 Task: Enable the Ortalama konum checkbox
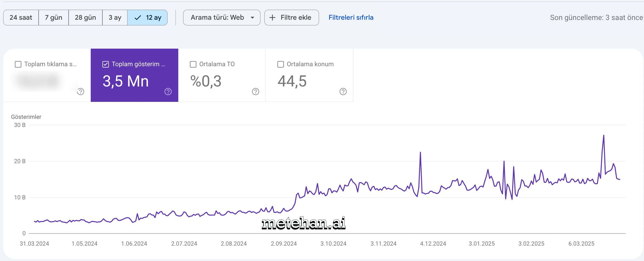281,64
